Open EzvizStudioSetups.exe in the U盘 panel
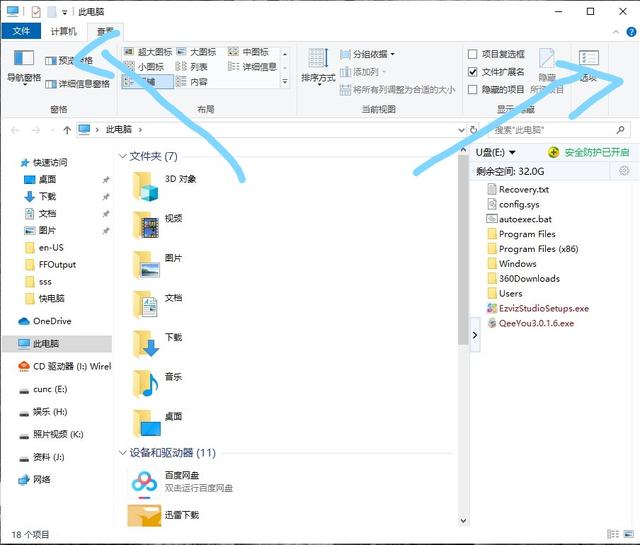640x545 pixels. coord(538,308)
